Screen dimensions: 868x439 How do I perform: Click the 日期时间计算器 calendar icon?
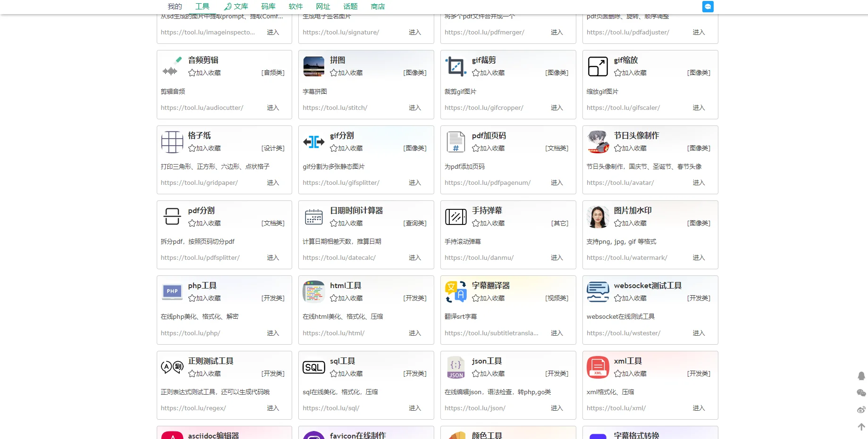(314, 217)
